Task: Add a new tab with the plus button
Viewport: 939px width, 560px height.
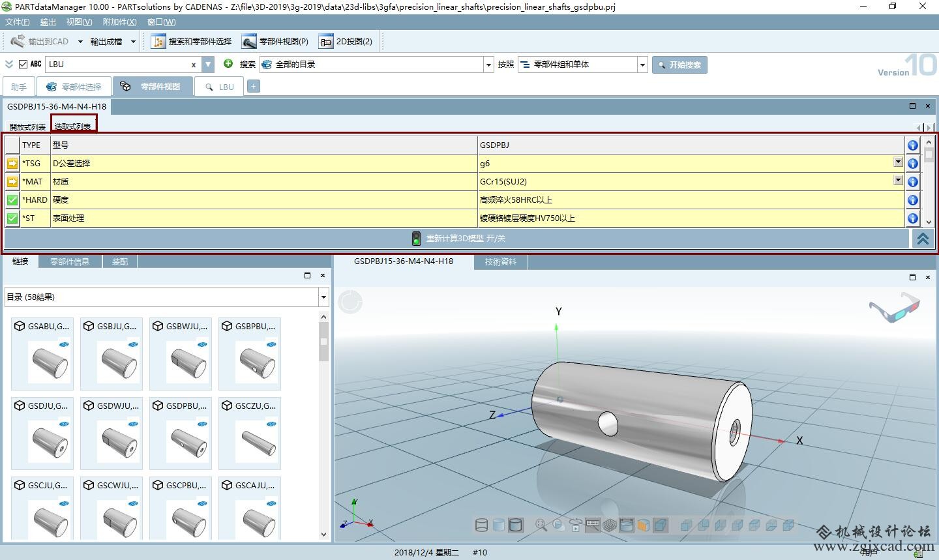Action: [254, 86]
